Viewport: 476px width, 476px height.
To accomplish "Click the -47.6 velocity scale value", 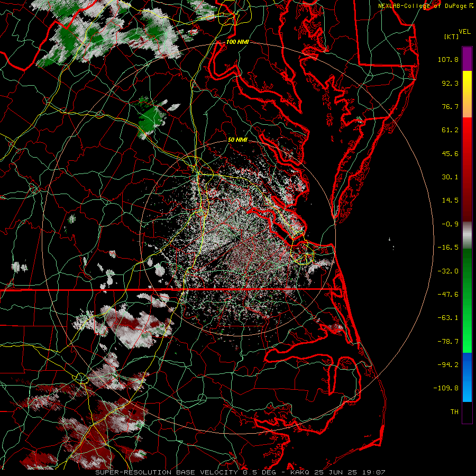I will click(x=448, y=295).
